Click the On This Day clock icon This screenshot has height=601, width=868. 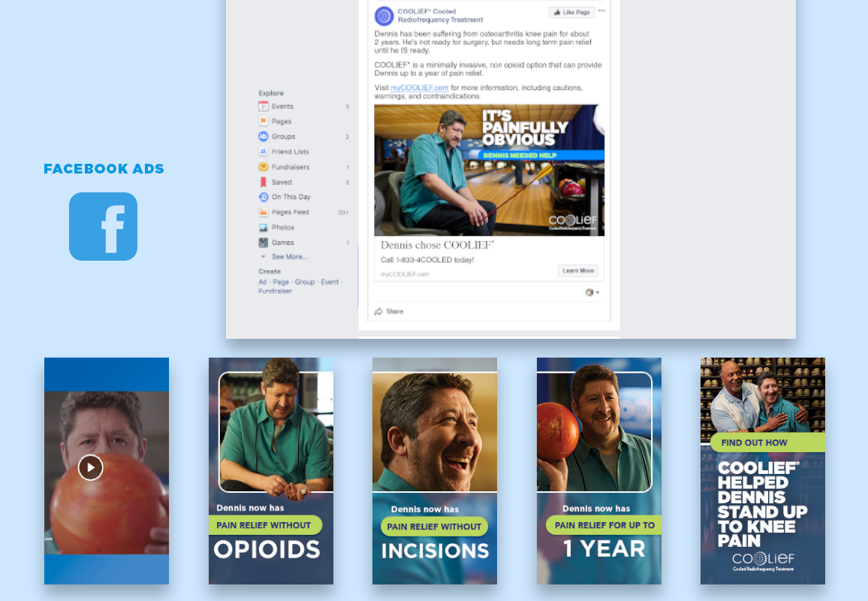(x=264, y=197)
